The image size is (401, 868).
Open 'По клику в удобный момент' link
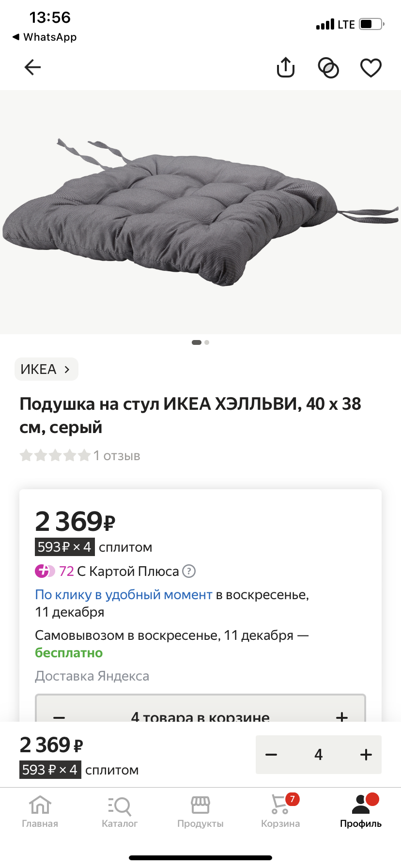[x=123, y=595]
